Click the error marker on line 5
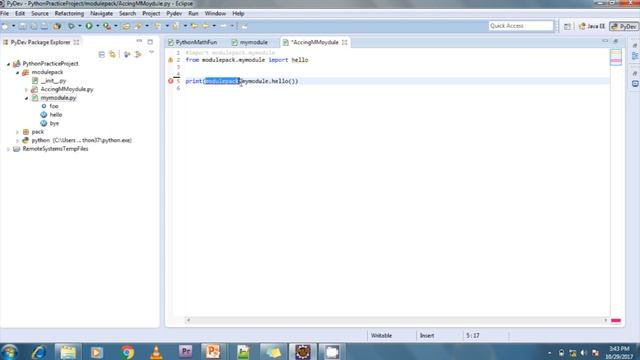Image resolution: width=640 pixels, height=360 pixels. (x=171, y=81)
